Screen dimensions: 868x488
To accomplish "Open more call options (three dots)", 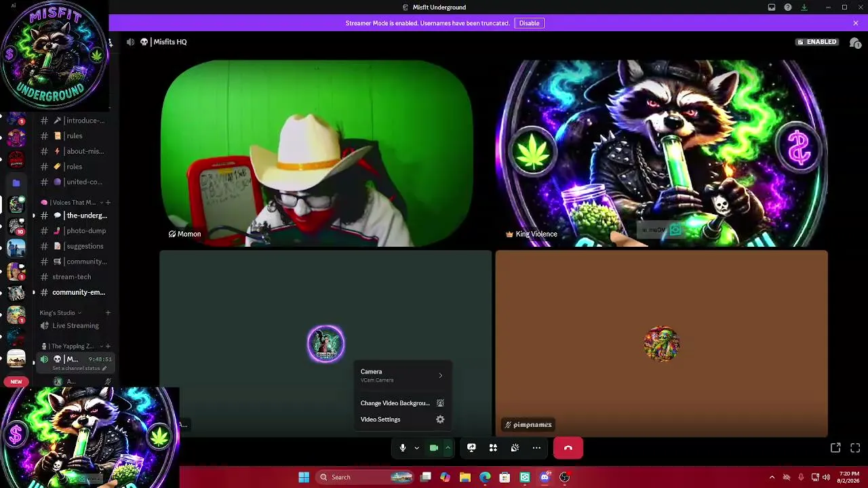I will point(536,448).
